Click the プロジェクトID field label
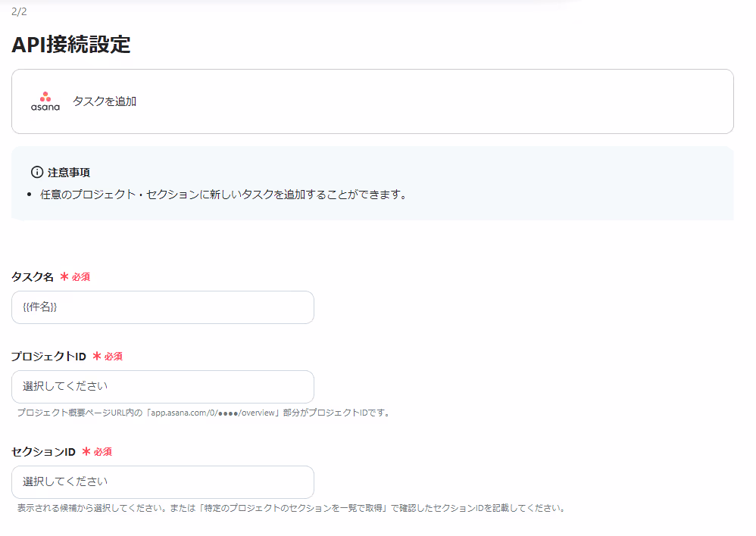The image size is (756, 536). pyautogui.click(x=48, y=357)
